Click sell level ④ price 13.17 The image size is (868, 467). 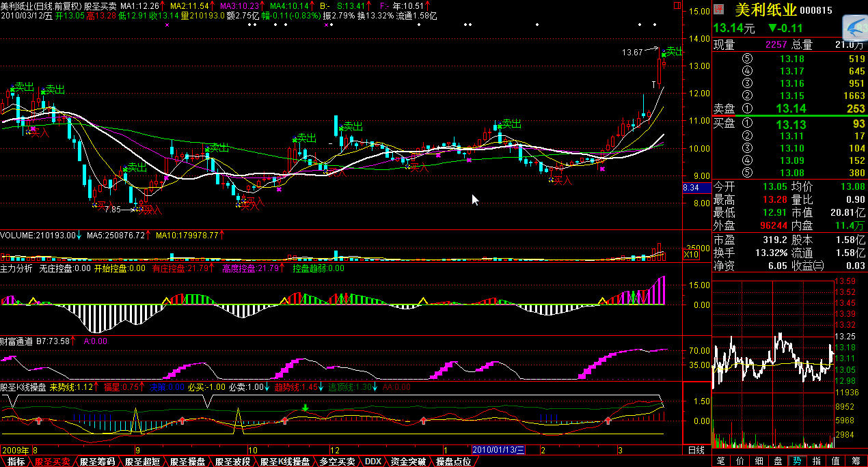click(x=792, y=71)
